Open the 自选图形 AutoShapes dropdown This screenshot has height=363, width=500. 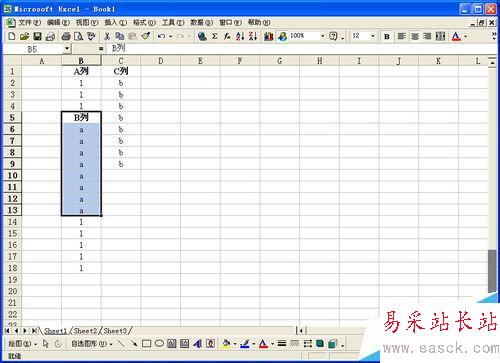[x=92, y=344]
